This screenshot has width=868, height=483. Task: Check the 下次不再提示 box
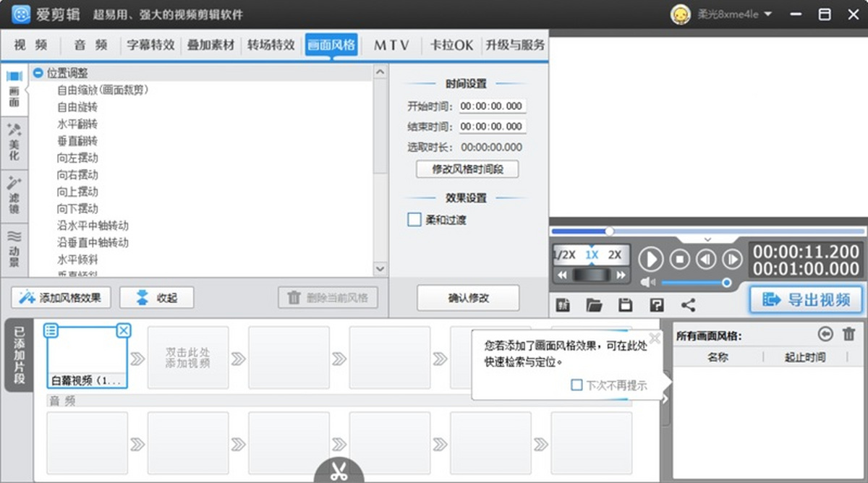[576, 385]
